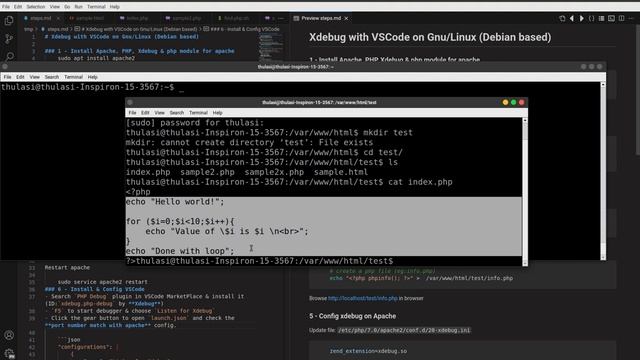
Task: Click '### 6 - Install & Config VSCode' editor line
Action: pyautogui.click(x=94, y=289)
